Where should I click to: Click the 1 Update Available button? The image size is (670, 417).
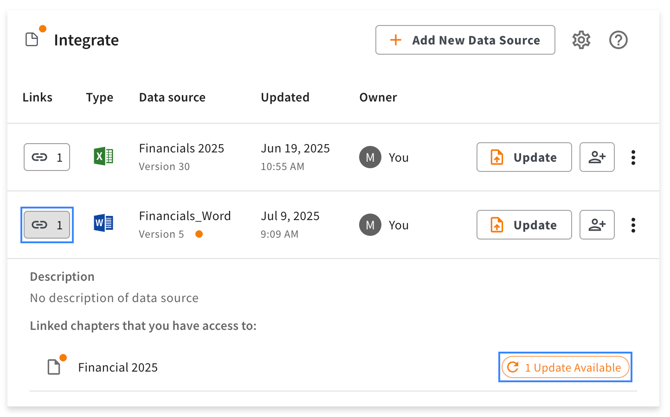(565, 367)
